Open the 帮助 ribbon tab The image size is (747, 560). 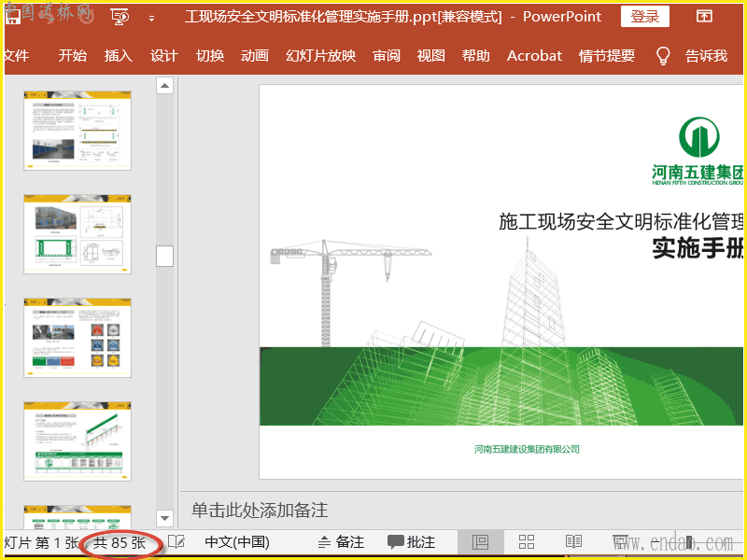click(476, 56)
